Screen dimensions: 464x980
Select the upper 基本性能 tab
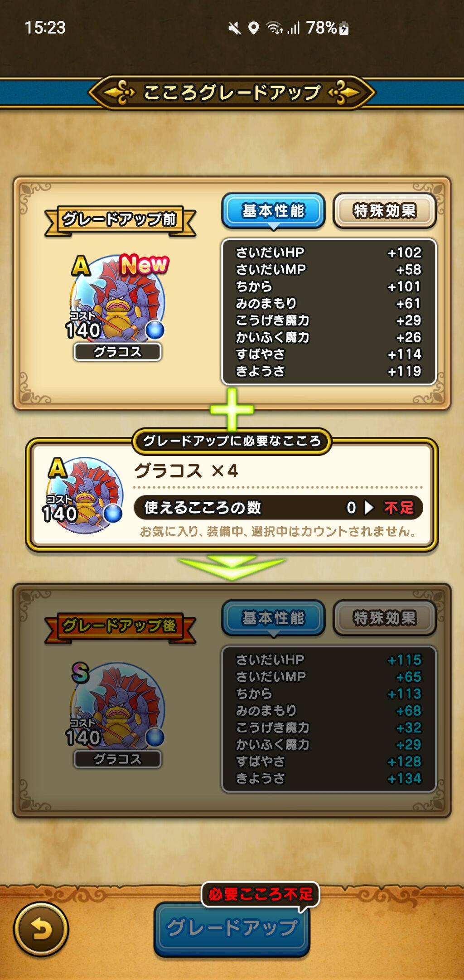273,211
